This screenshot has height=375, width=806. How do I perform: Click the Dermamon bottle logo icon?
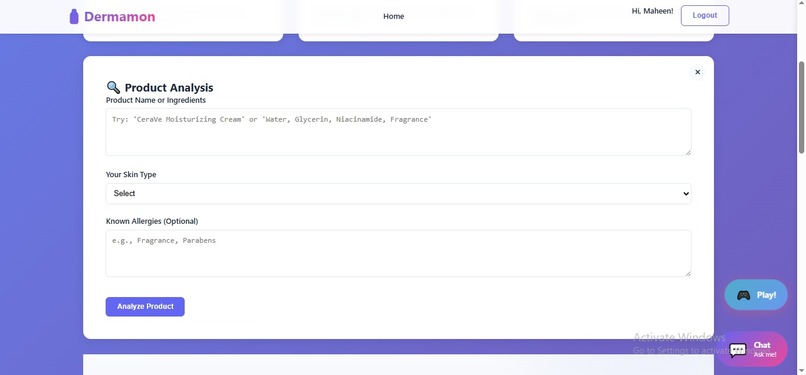tap(74, 16)
